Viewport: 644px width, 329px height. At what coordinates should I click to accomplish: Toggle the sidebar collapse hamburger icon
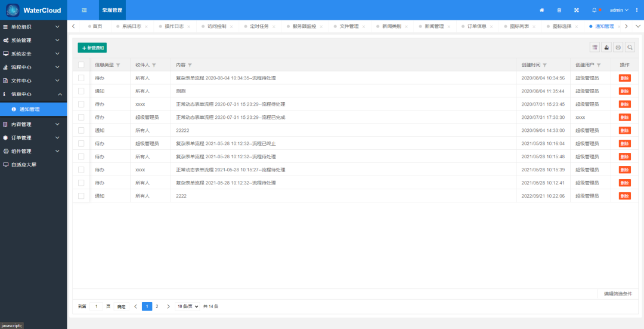coord(84,10)
